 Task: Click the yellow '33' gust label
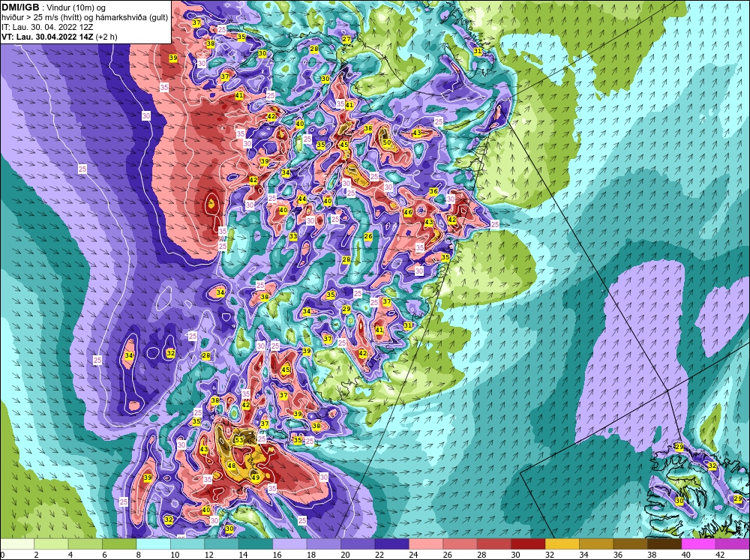293,236
